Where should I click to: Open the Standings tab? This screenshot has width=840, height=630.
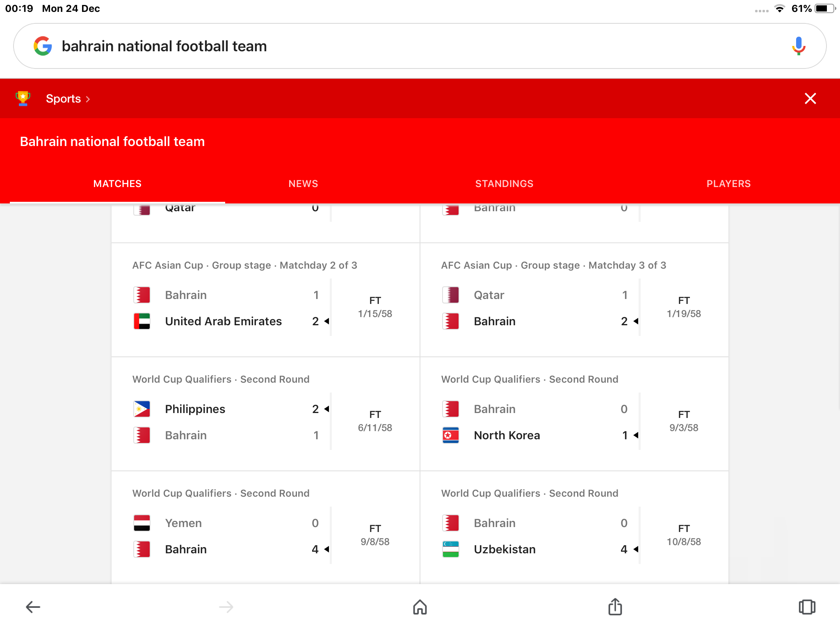[504, 184]
